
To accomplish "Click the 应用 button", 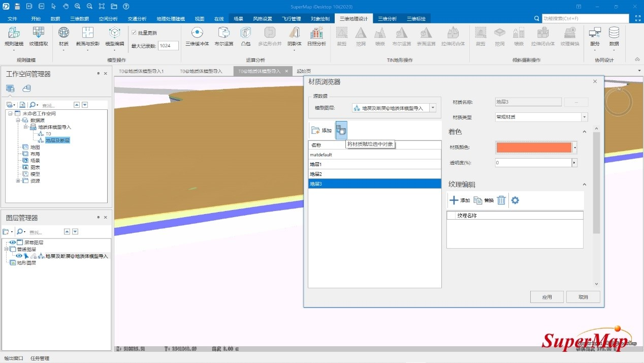I will pyautogui.click(x=546, y=297).
